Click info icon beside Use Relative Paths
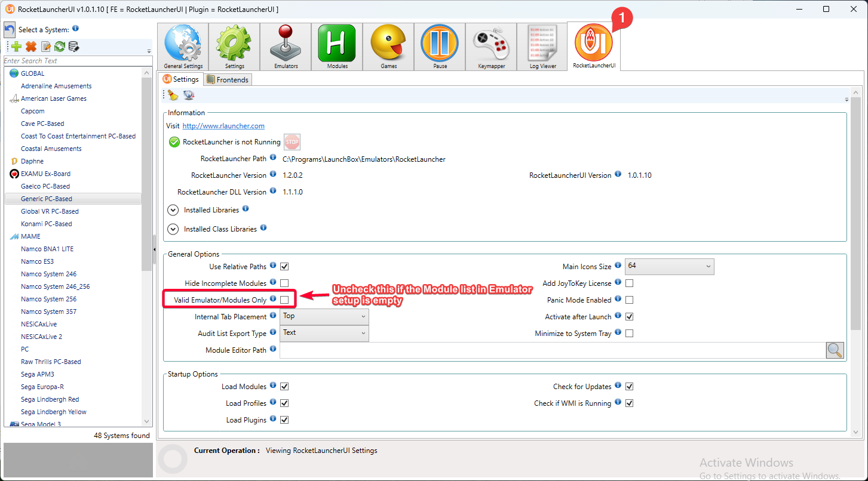This screenshot has width=868, height=481. point(273,266)
